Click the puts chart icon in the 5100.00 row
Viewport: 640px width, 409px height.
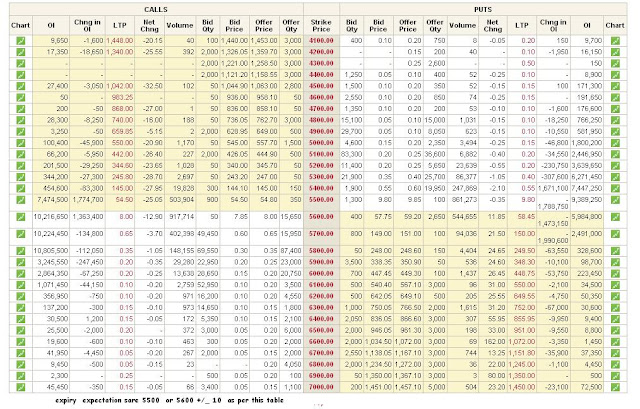[615, 154]
